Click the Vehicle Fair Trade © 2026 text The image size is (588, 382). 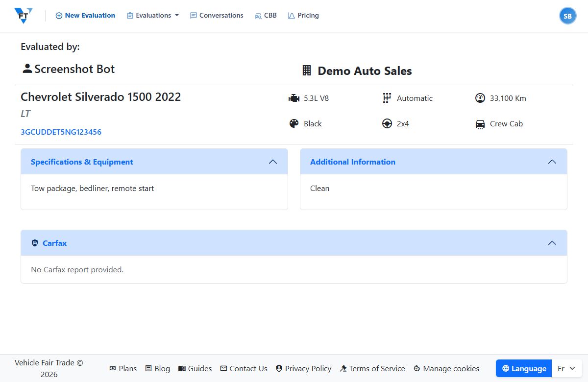click(49, 368)
